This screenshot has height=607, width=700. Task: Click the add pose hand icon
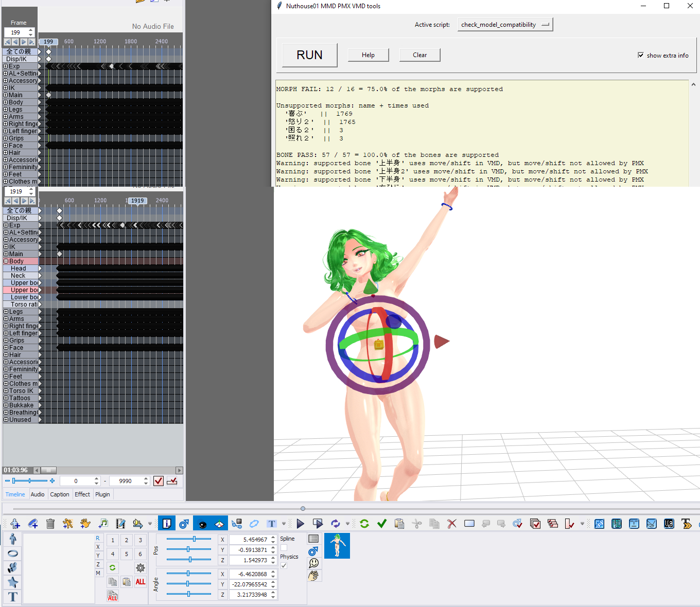(85, 524)
